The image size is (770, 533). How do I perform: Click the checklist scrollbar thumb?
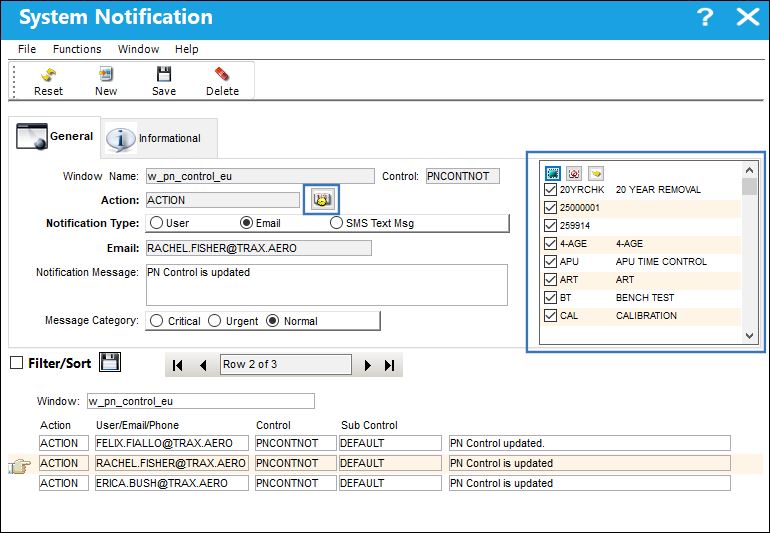(x=749, y=187)
